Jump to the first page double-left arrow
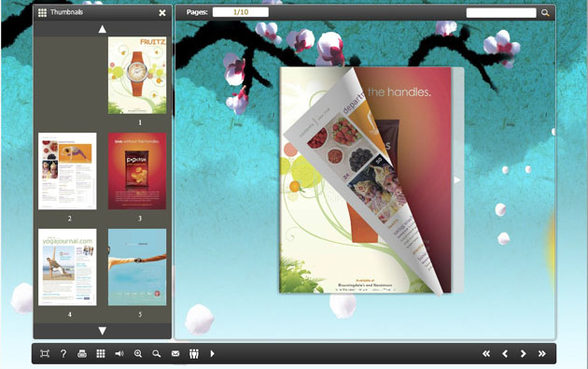Viewport: 588px width, 369px height. (x=486, y=354)
